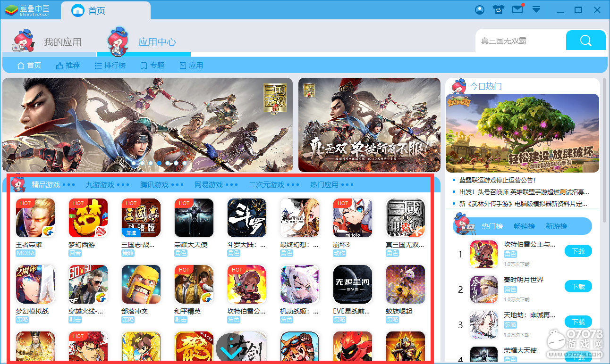The height and width of the screenshot is (364, 610).
Task: Go to 推荐 in the navigation bar
Action: click(x=68, y=66)
